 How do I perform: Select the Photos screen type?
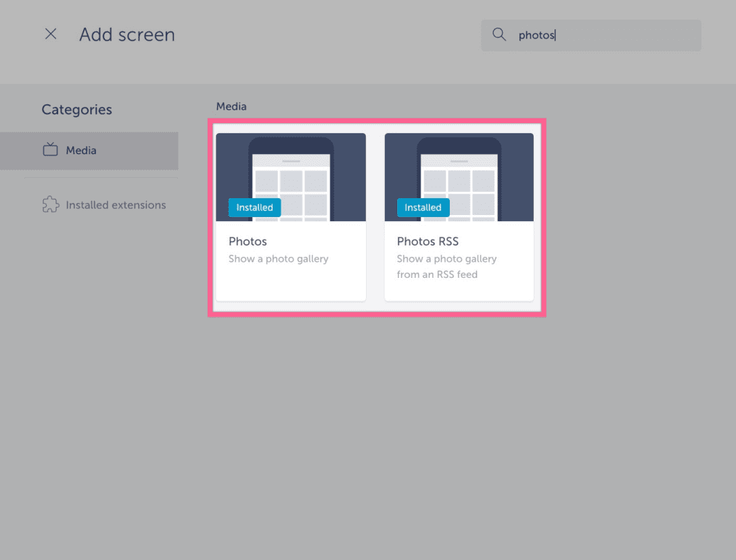point(290,216)
